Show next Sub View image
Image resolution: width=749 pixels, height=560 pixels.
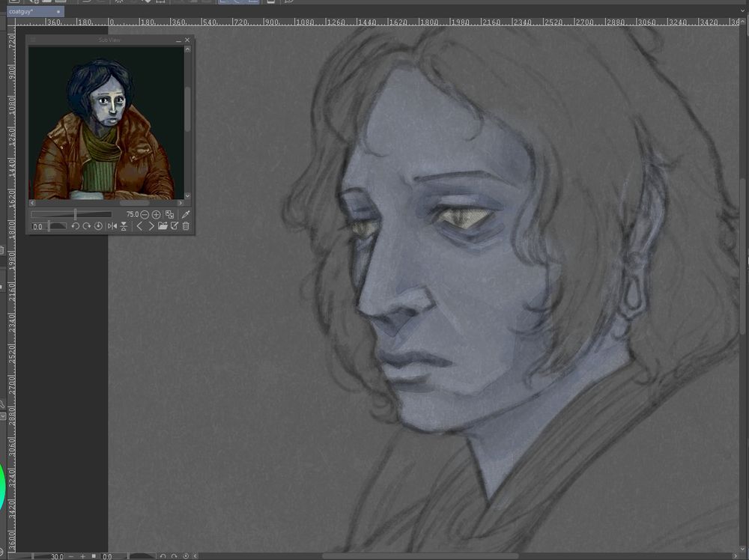151,226
